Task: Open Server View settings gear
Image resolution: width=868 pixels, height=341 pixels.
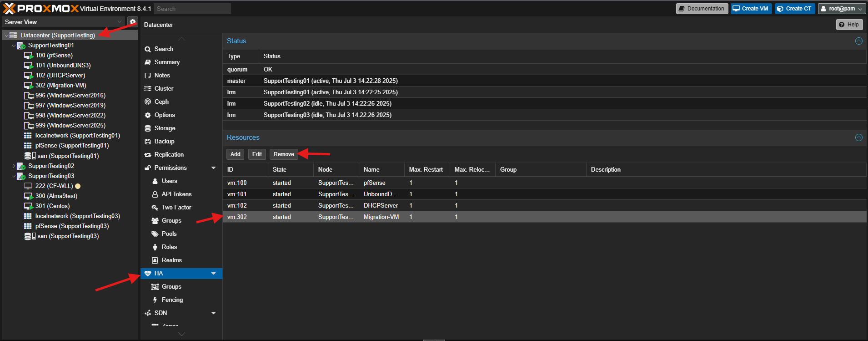Action: pyautogui.click(x=132, y=22)
